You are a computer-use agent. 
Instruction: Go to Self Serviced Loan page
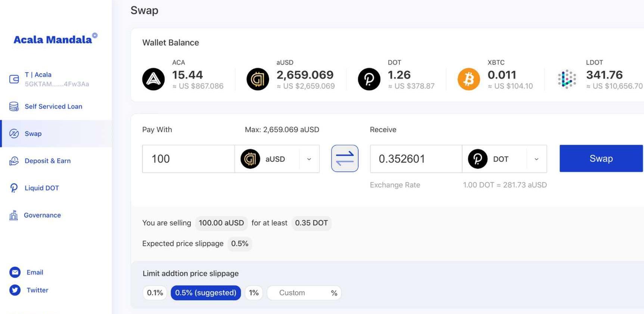[53, 107]
